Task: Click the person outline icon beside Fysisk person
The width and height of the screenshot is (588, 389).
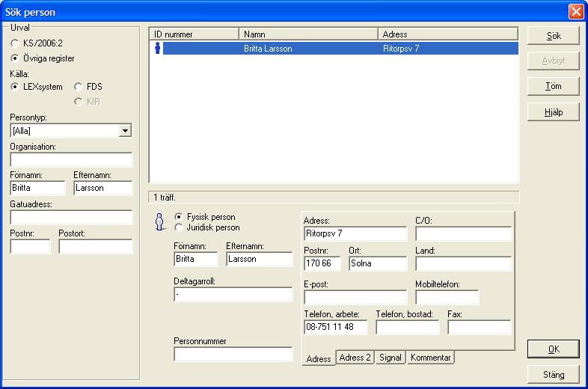Action: pos(160,221)
